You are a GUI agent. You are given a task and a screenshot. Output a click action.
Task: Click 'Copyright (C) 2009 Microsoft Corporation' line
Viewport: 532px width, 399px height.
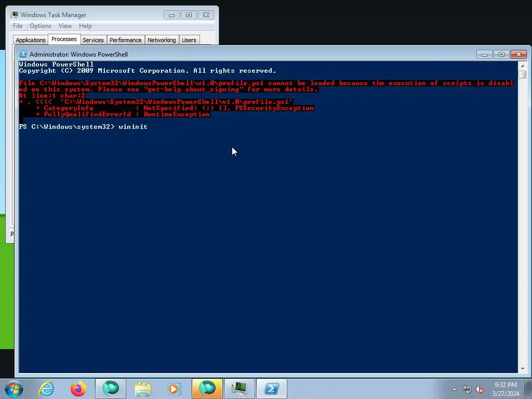coord(148,71)
